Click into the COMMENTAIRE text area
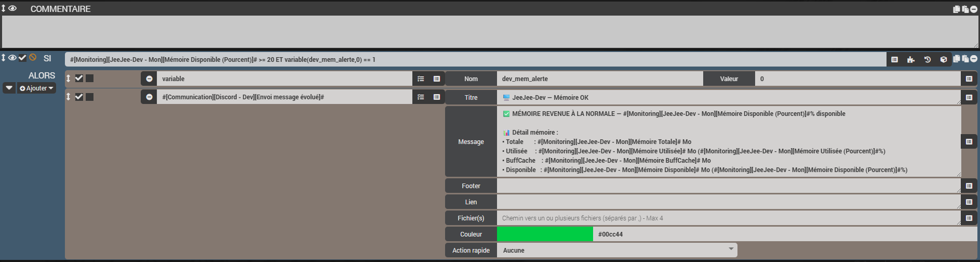The width and height of the screenshot is (980, 262). [490, 32]
